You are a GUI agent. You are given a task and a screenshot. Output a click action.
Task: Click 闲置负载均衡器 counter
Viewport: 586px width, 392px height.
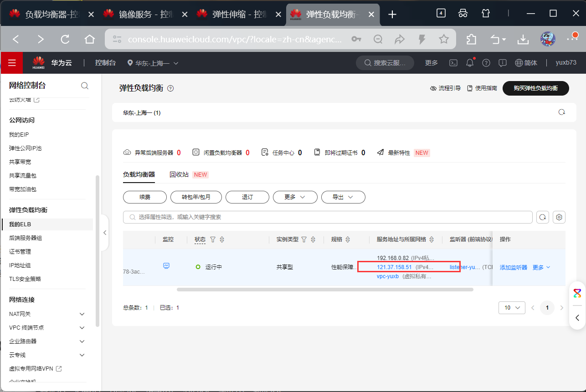[221, 153]
